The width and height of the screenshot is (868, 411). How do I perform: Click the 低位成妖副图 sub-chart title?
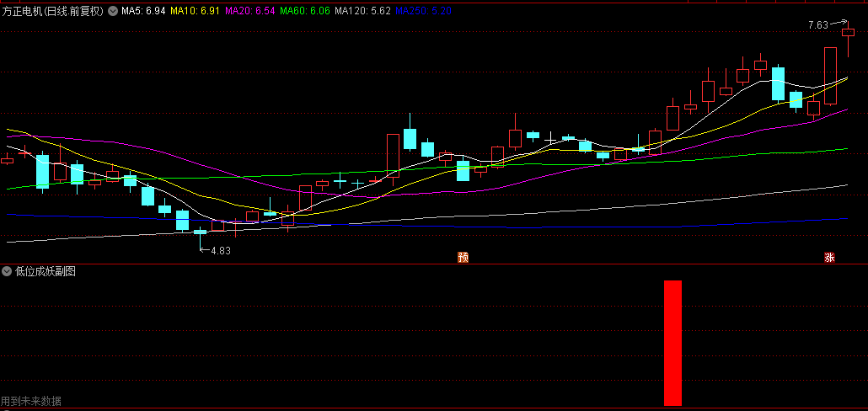(x=46, y=271)
